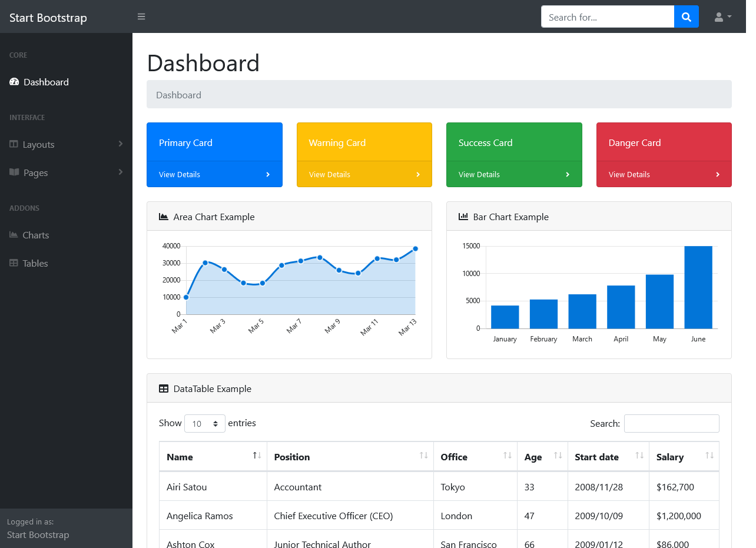Expand the Layouts submenu chevron

click(120, 144)
